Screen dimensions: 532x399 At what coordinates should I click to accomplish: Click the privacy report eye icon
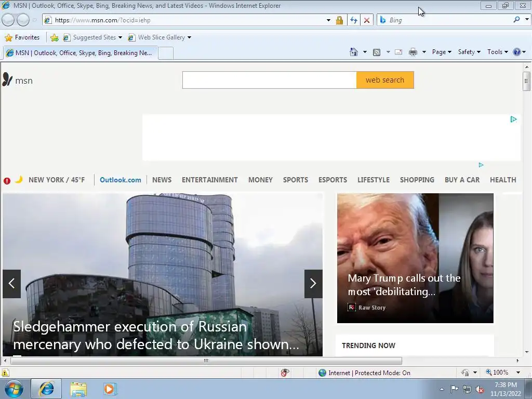pos(285,373)
